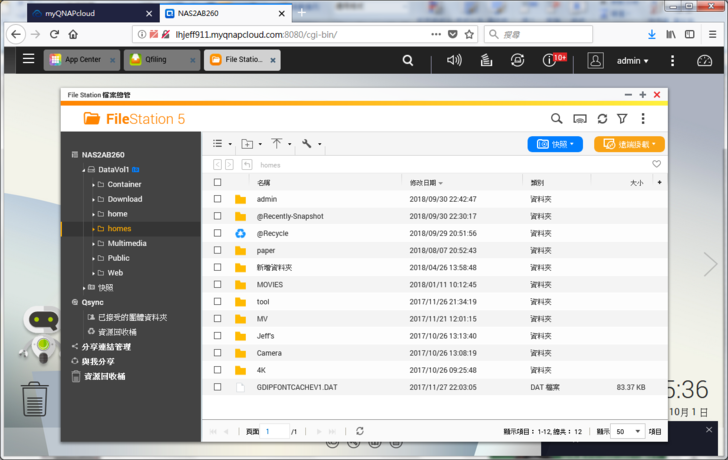Expand the Multimedia folder tree node
This screenshot has height=460, width=728.
point(94,243)
